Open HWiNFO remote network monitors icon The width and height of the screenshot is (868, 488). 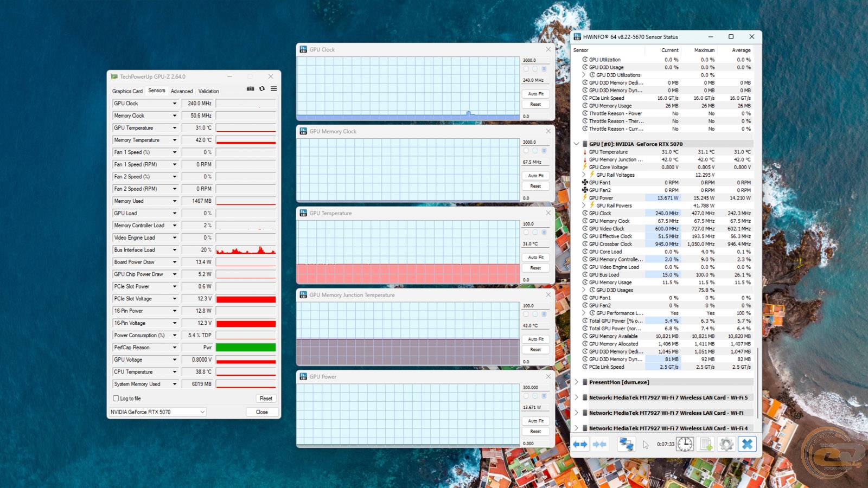coord(627,444)
